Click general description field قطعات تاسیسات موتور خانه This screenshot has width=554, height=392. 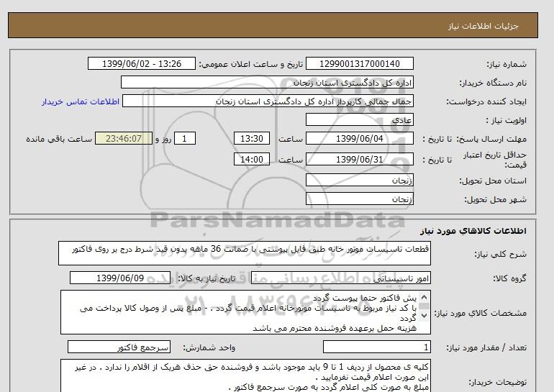point(245,253)
